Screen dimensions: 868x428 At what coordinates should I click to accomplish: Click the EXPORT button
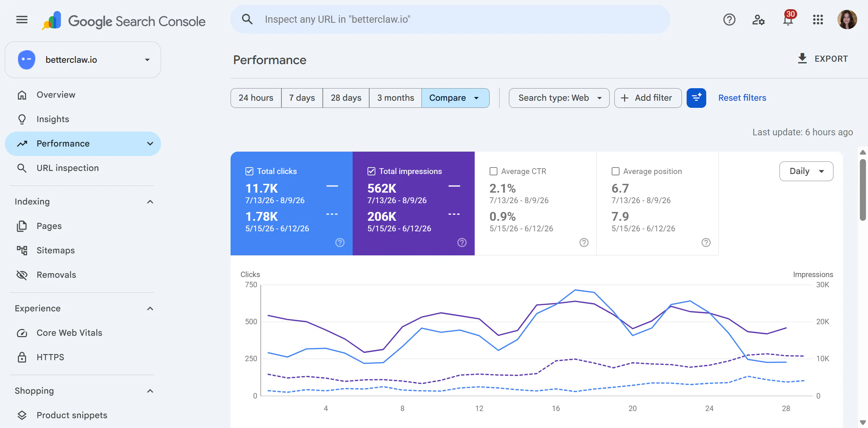pyautogui.click(x=823, y=59)
